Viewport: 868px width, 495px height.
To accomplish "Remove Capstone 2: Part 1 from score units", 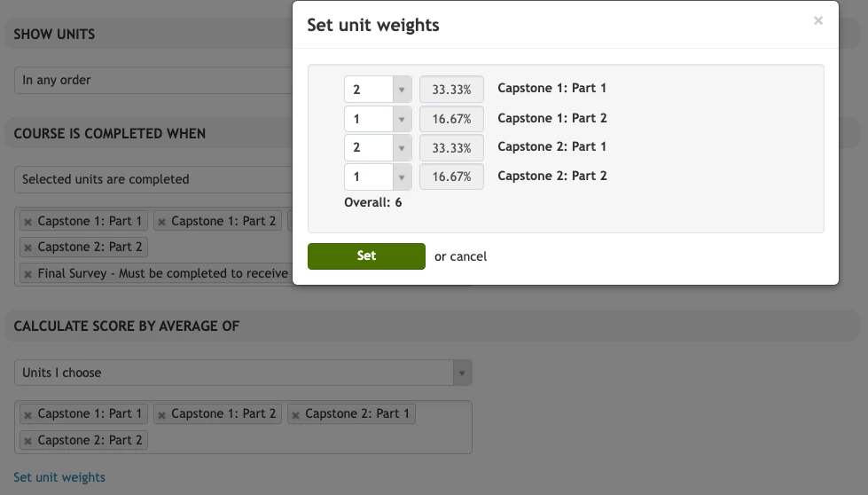I will tap(296, 414).
